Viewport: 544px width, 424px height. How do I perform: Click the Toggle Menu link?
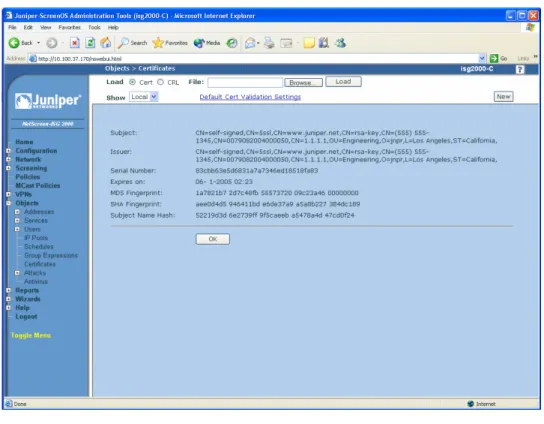click(x=31, y=335)
